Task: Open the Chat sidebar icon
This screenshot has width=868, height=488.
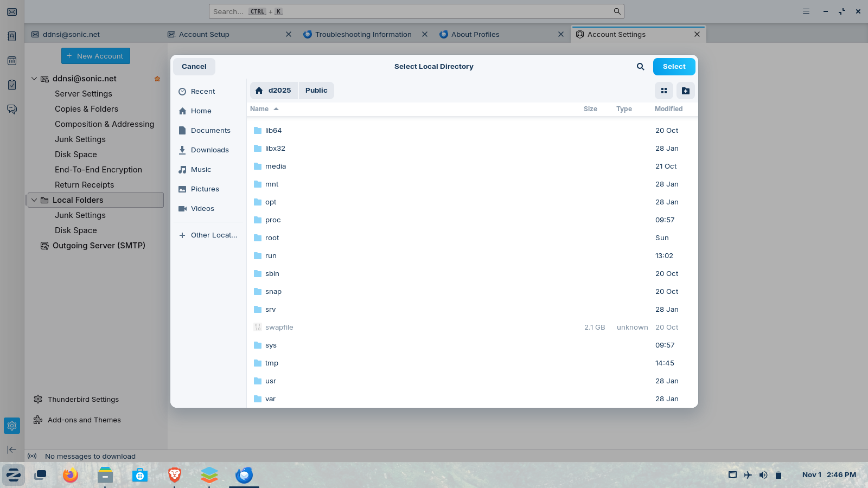Action: pyautogui.click(x=12, y=109)
